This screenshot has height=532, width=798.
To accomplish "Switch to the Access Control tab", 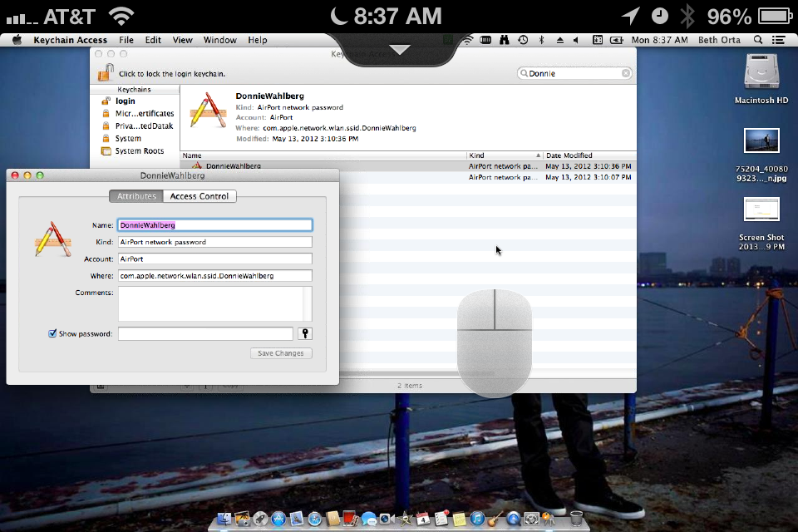I will tap(199, 196).
